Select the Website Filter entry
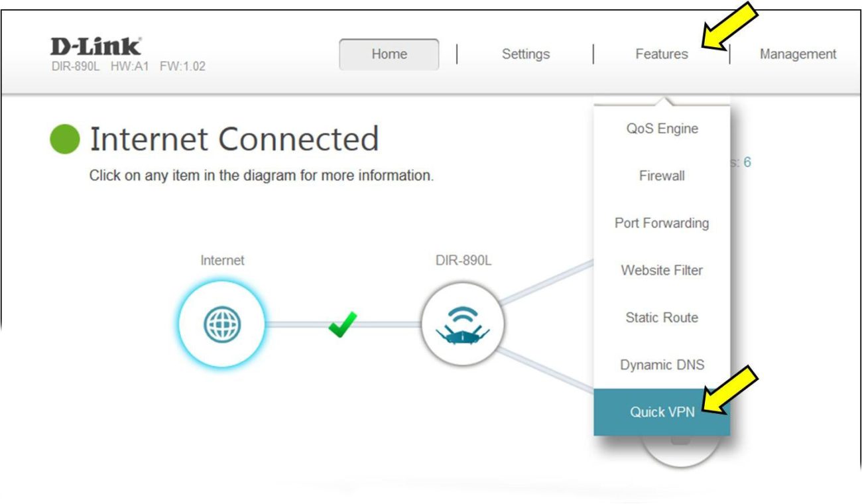 661,271
